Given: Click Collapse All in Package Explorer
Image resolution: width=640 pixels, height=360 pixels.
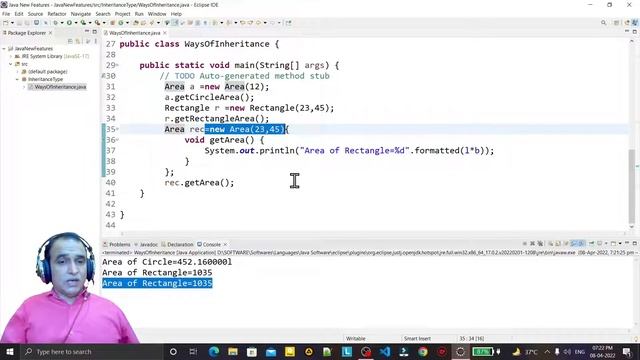Looking at the screenshot, I should 70,41.
